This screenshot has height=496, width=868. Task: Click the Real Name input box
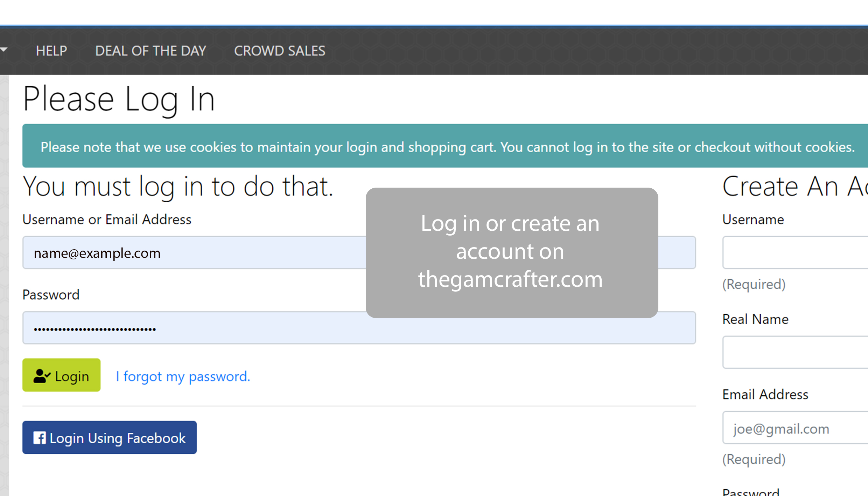click(x=794, y=352)
